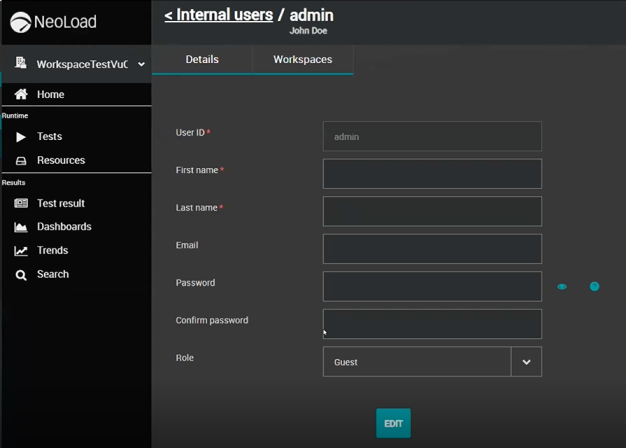The width and height of the screenshot is (626, 448).
Task: Select the Details tab
Action: pyautogui.click(x=202, y=59)
